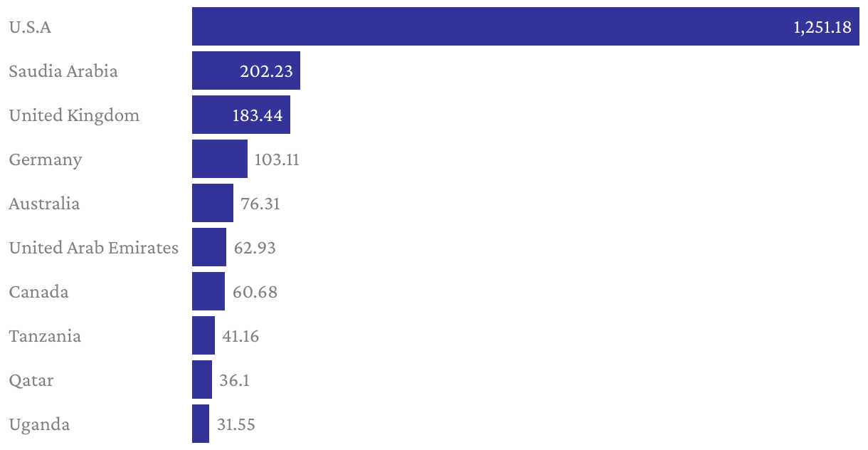Click the Saudia Arabia label
This screenshot has width=868, height=450.
(63, 72)
